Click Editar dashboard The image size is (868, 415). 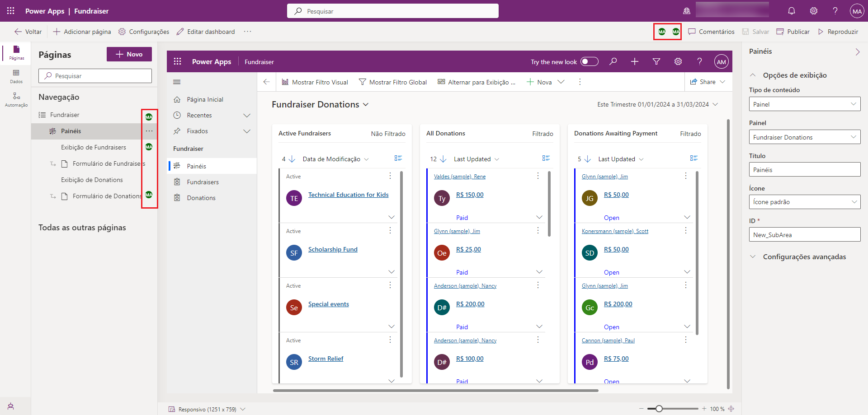tap(206, 32)
